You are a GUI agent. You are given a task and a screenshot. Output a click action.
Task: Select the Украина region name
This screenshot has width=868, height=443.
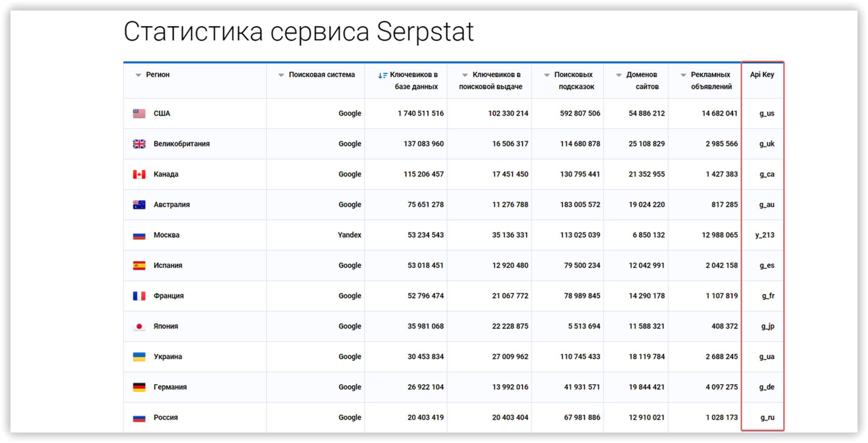[167, 357]
